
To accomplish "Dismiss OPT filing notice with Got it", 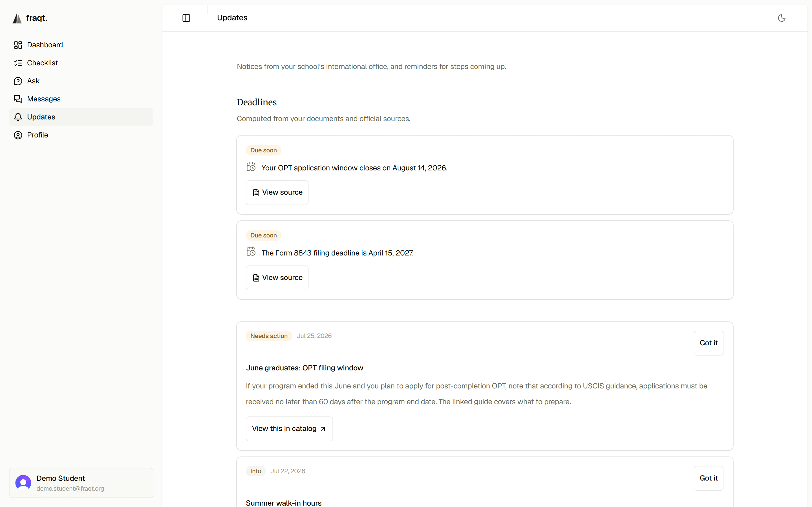I will 709,343.
